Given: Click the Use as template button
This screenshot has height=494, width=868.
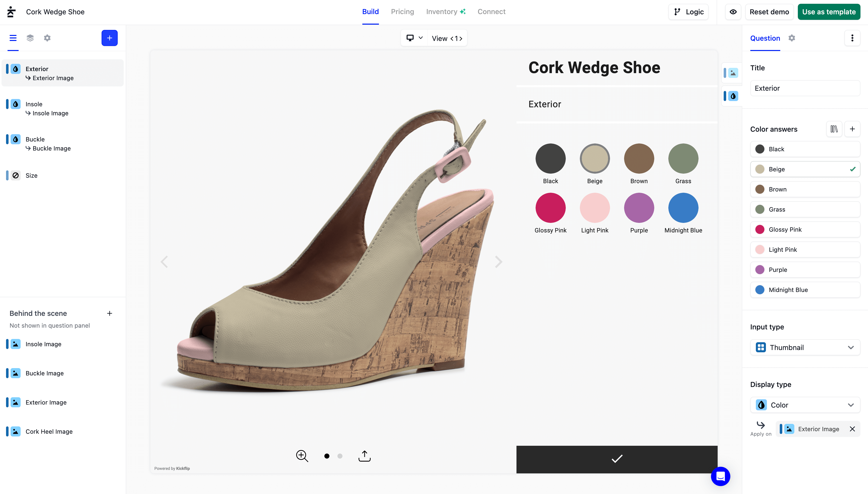Looking at the screenshot, I should click(829, 12).
